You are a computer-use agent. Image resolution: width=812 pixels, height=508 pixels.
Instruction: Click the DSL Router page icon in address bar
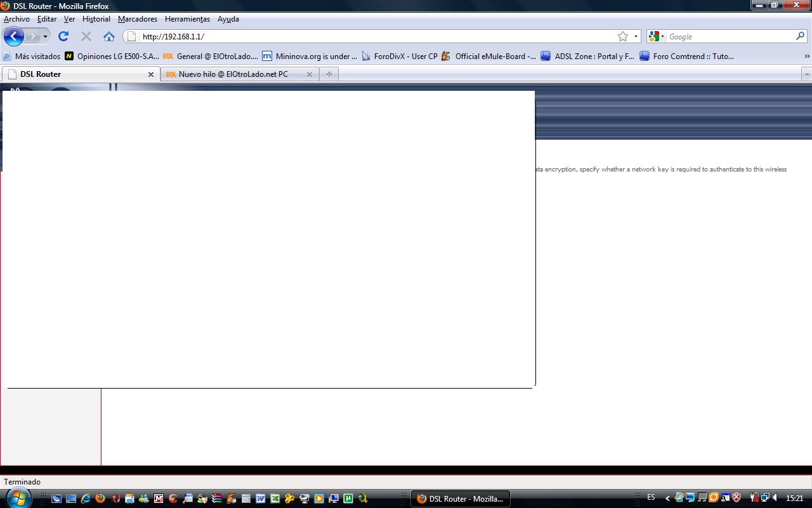[132, 36]
